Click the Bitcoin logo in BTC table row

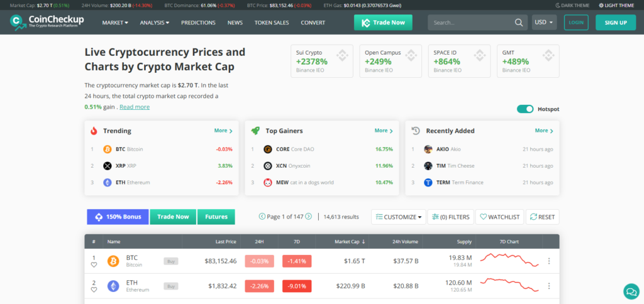(x=113, y=261)
